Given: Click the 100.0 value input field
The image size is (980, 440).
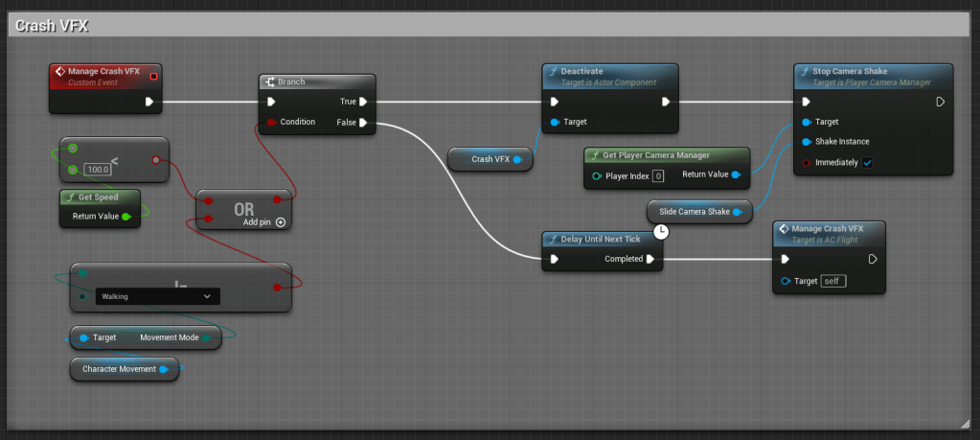Looking at the screenshot, I should point(97,170).
